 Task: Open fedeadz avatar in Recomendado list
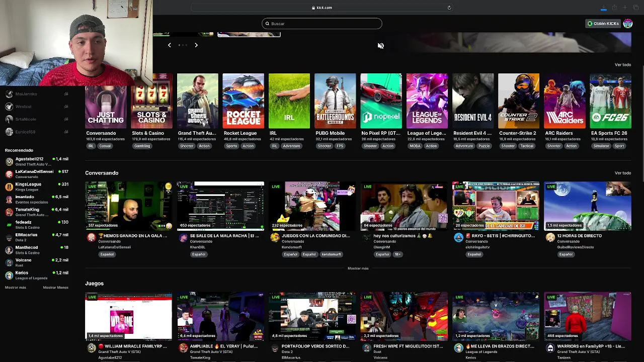click(x=9, y=225)
